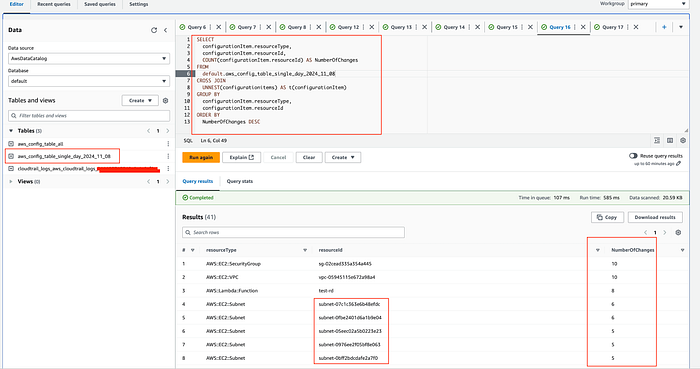Refresh the Data panel
Screen dimensions: 700x369
(154, 30)
